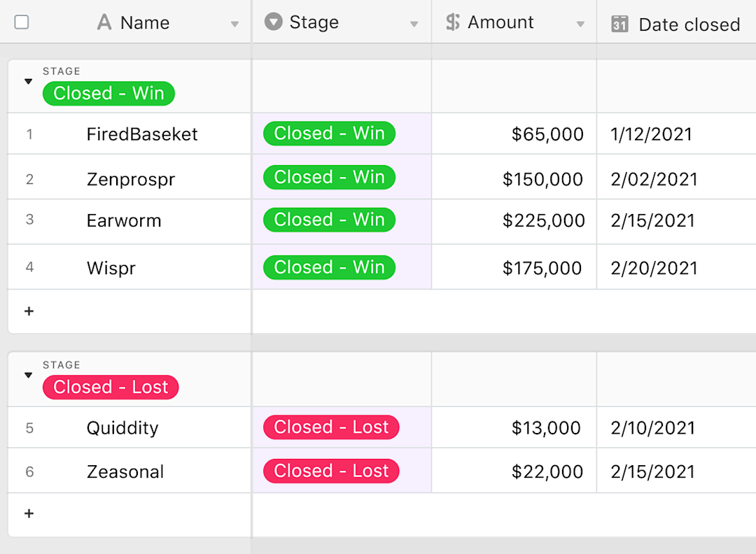Open the Name column dropdown menu
The width and height of the screenshot is (756, 554).
[234, 23]
